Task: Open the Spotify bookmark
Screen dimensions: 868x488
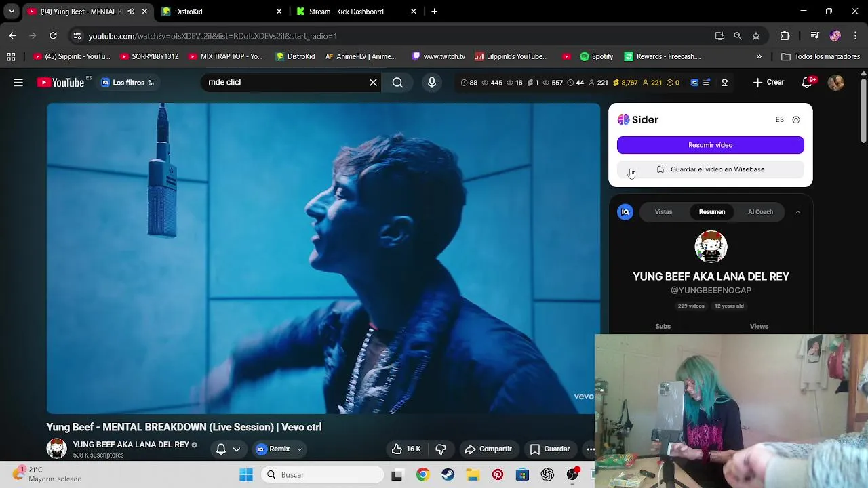Action: tap(597, 56)
